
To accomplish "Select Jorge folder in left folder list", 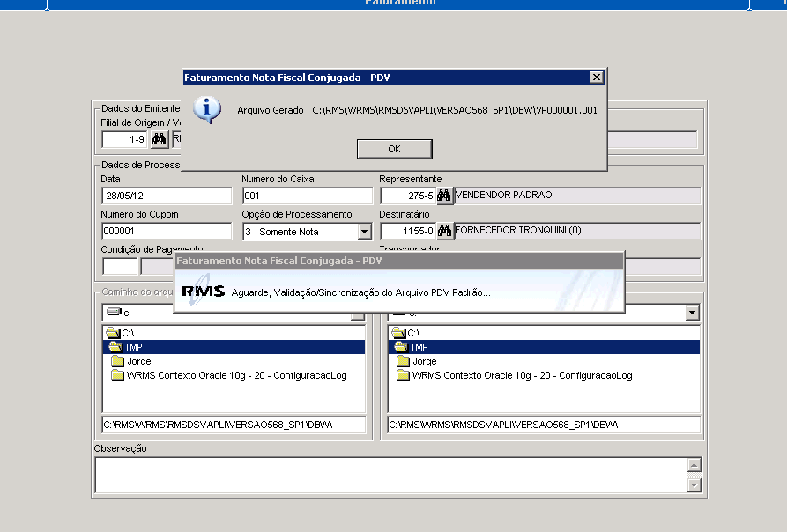I will 234,361.
